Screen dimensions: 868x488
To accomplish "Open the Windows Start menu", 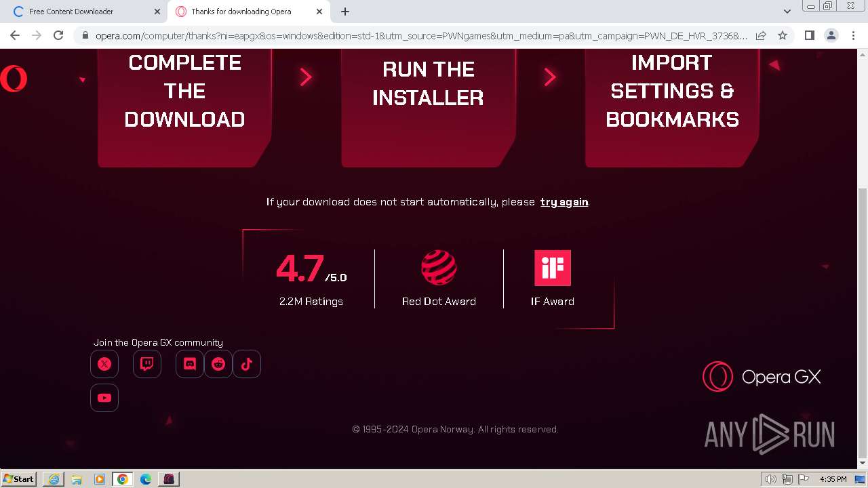I will [x=19, y=479].
